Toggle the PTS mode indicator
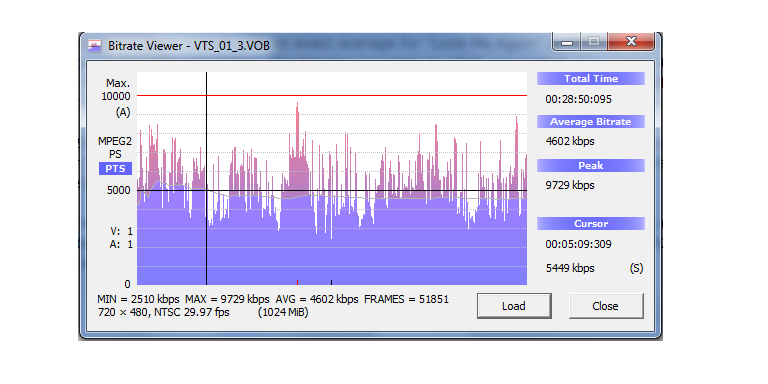This screenshot has width=768, height=384. coord(116,169)
